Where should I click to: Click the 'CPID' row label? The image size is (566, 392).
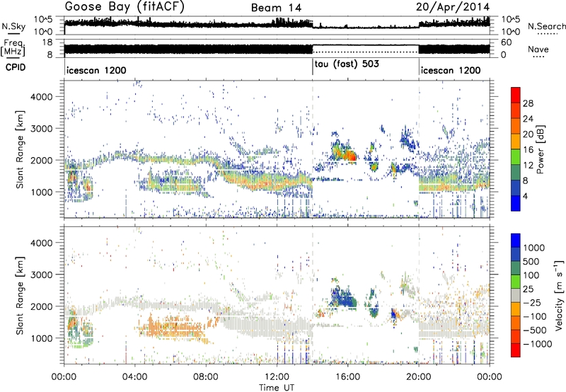pyautogui.click(x=16, y=67)
